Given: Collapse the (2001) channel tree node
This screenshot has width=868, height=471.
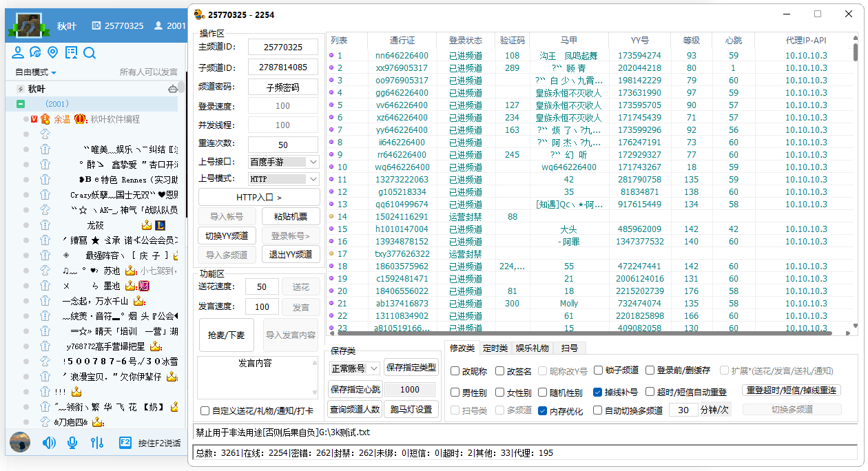Looking at the screenshot, I should point(21,104).
